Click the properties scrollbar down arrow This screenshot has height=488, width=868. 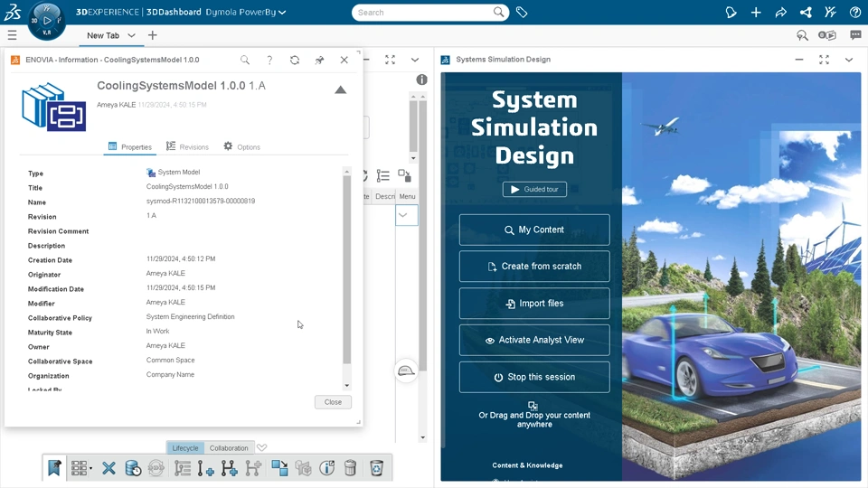(346, 385)
